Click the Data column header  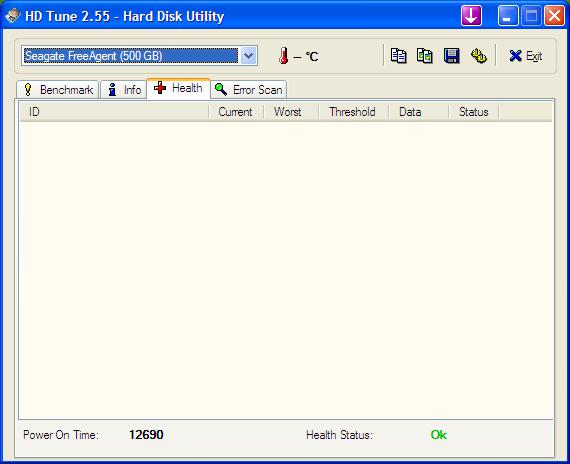419,112
